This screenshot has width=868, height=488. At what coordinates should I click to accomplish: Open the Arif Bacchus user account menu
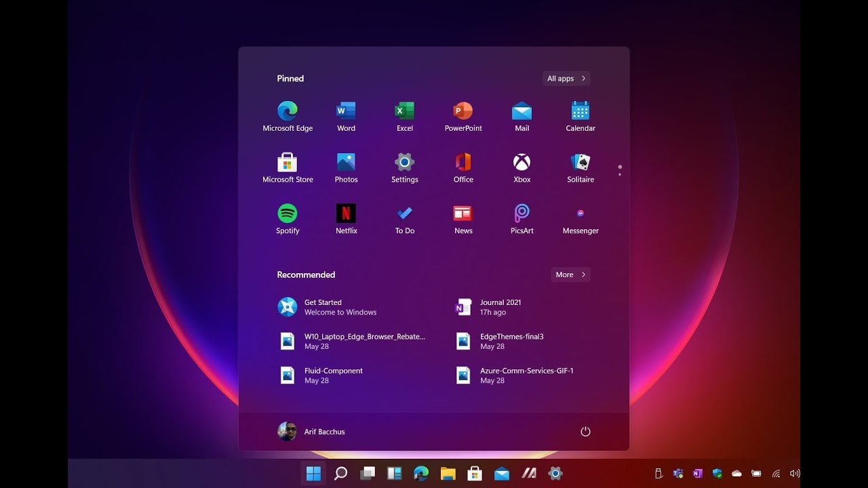tap(311, 432)
